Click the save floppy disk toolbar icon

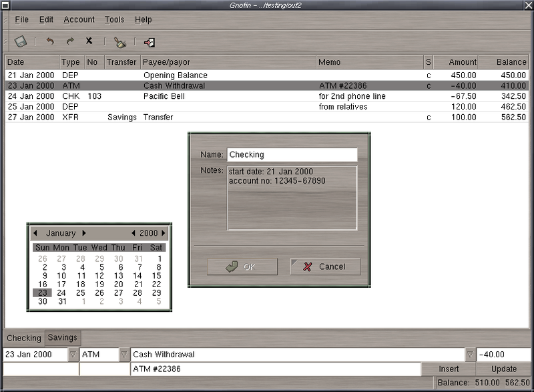(21, 41)
